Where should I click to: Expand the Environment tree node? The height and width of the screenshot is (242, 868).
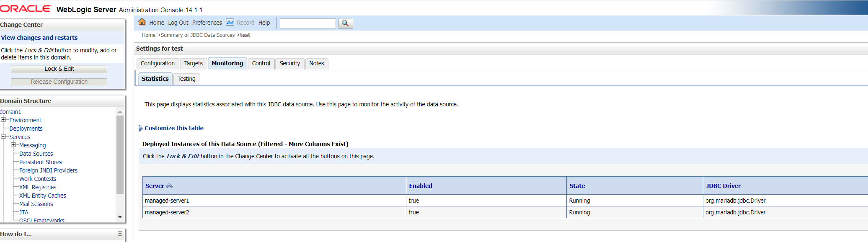pyautogui.click(x=3, y=120)
